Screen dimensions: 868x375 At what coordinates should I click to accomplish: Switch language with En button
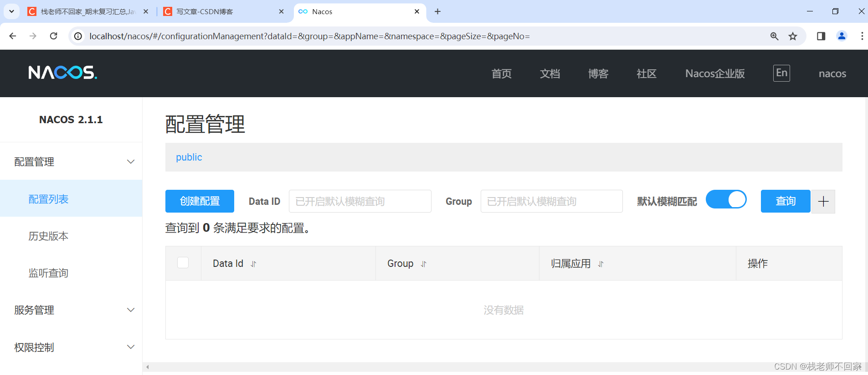(781, 73)
